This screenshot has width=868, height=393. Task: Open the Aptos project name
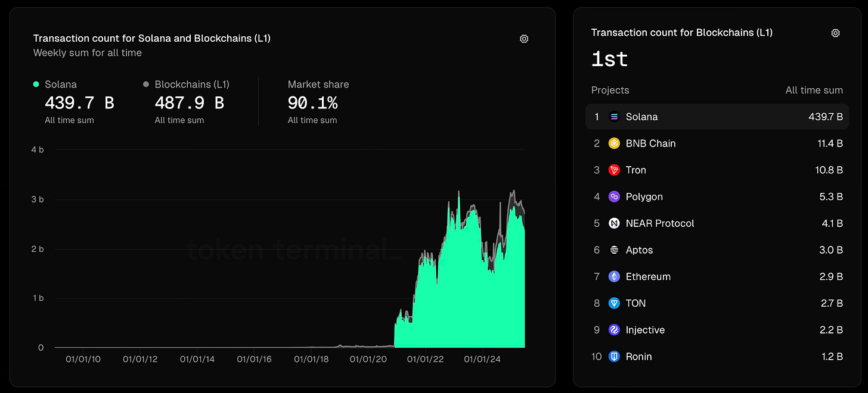click(640, 250)
